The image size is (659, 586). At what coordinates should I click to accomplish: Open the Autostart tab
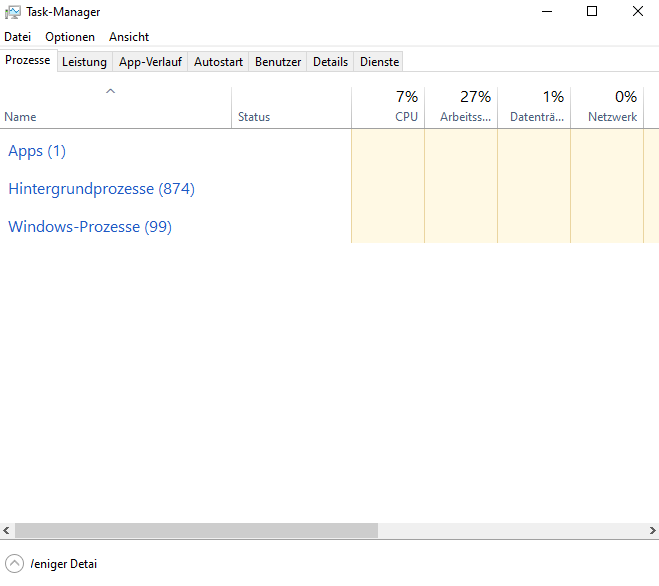click(x=218, y=62)
